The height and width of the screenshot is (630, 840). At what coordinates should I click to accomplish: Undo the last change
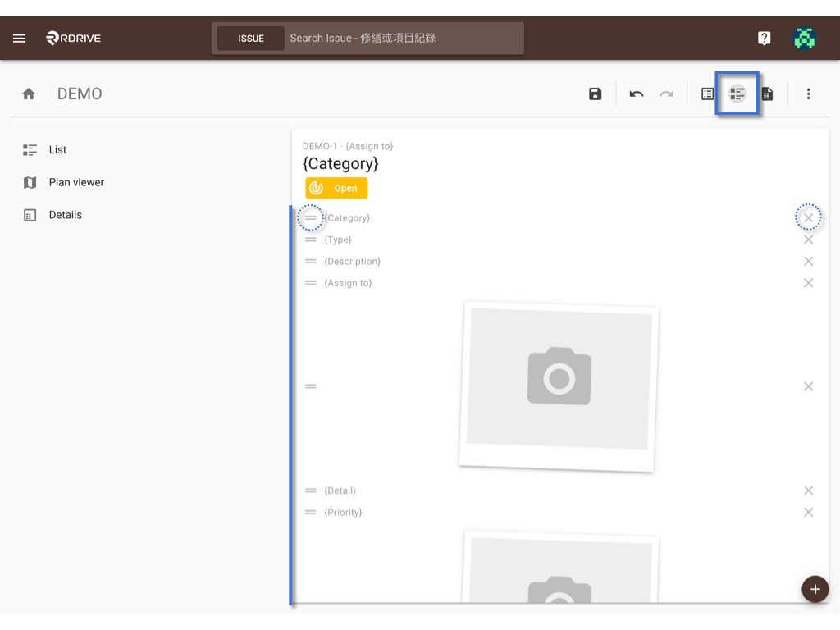pyautogui.click(x=637, y=94)
